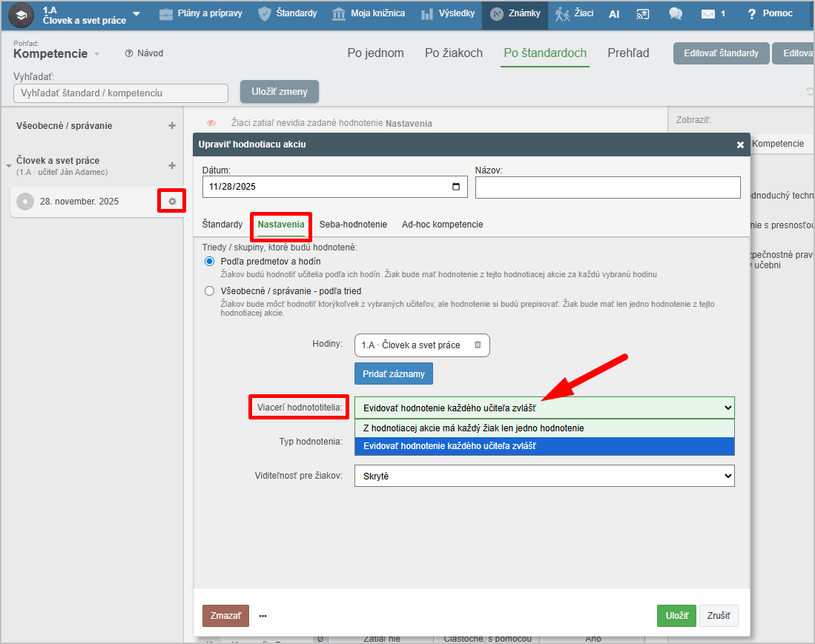Open the 'Viditeľnosť pre žiakov' dropdown

[x=544, y=476]
